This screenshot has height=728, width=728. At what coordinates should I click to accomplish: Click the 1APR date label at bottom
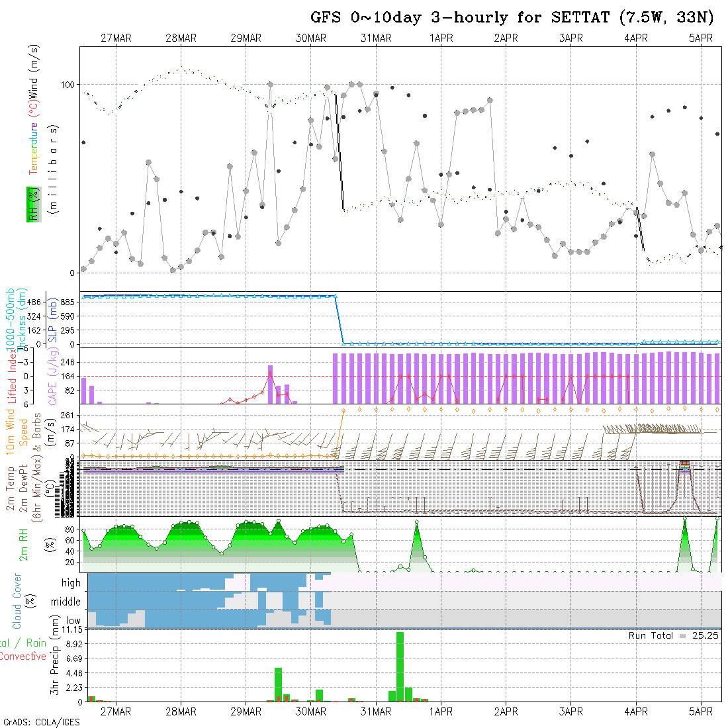[x=441, y=711]
